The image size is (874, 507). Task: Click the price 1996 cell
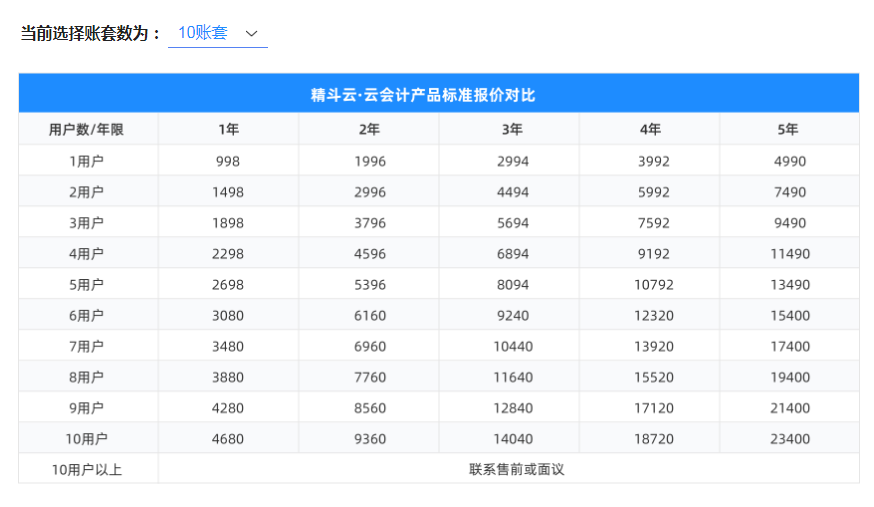click(x=370, y=162)
